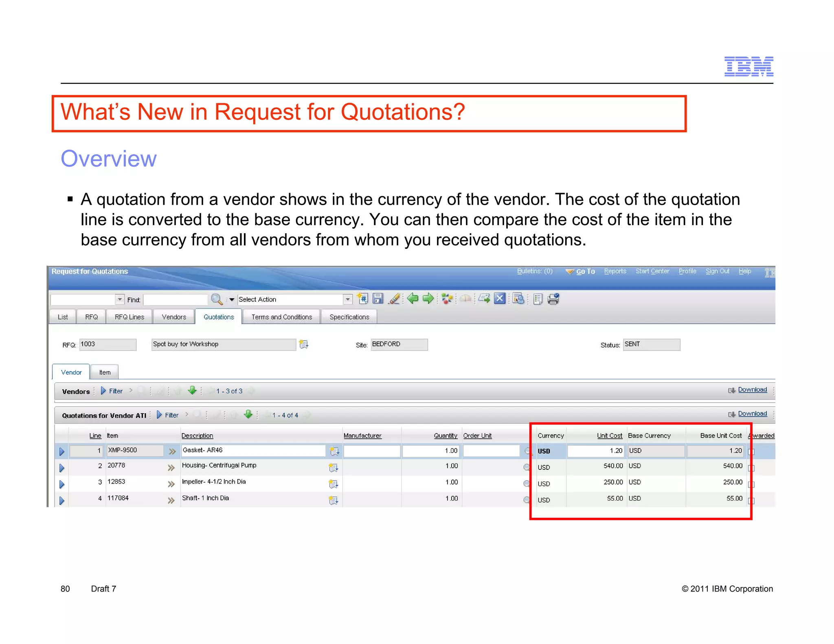Click the Gasket- AR46 description field
The height and width of the screenshot is (644, 834).
pos(253,451)
